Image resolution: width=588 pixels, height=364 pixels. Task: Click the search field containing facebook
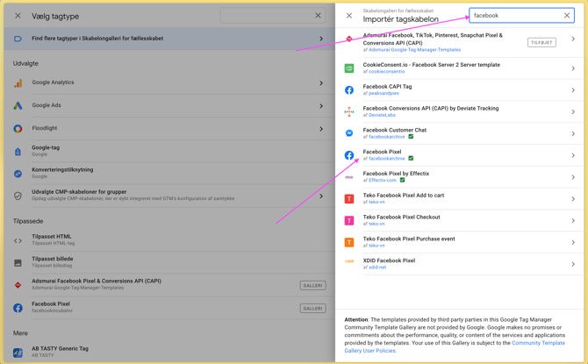[x=516, y=16]
